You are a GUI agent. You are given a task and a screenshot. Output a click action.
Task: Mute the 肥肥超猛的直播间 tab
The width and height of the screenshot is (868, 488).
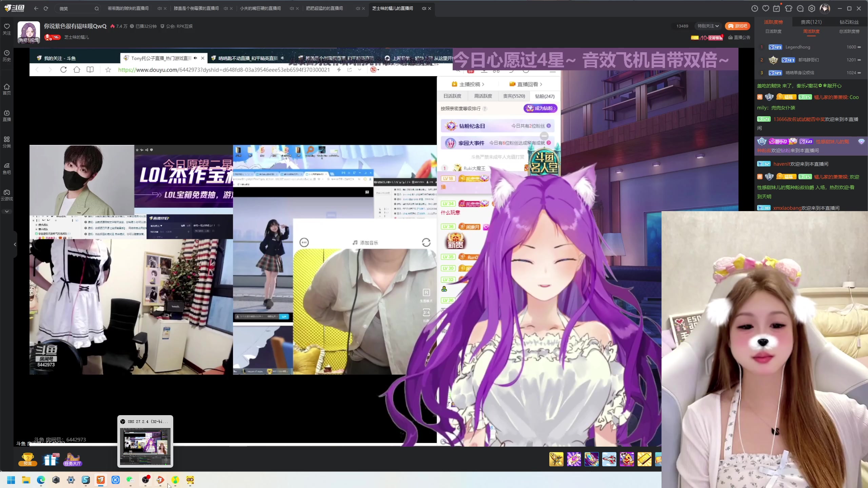point(358,8)
